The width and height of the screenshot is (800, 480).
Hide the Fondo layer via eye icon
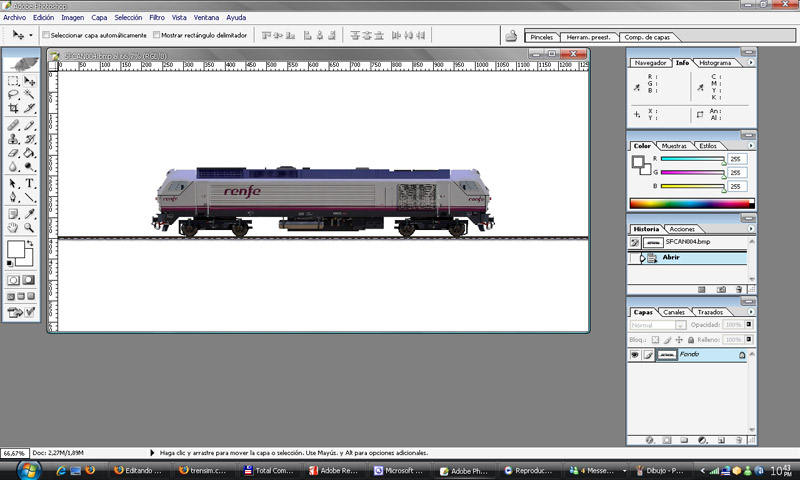point(635,355)
